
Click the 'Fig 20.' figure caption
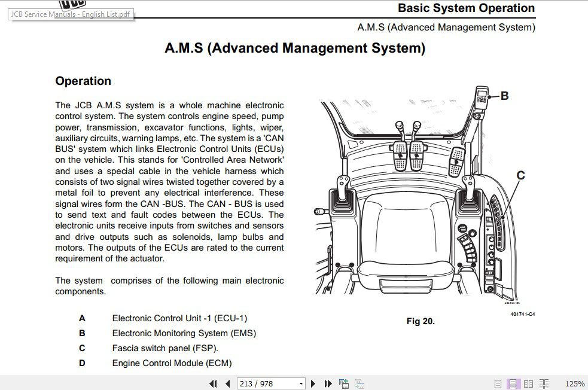(421, 321)
